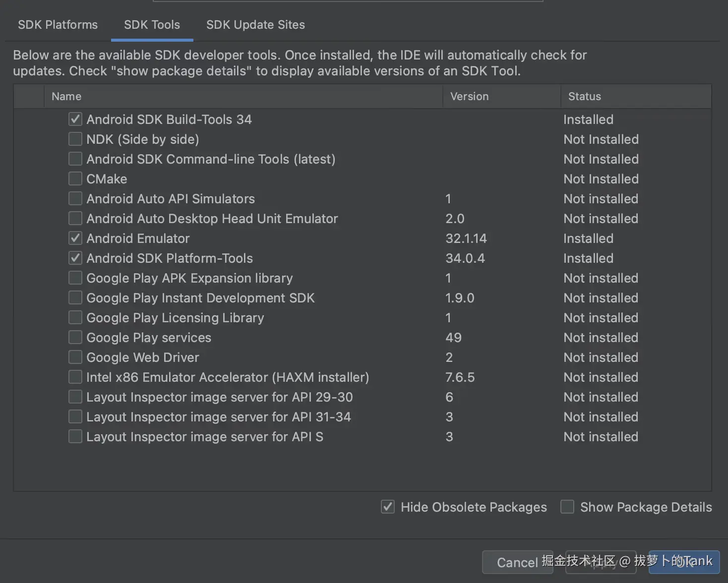Image resolution: width=728 pixels, height=583 pixels.
Task: Toggle Hide Obsolete Packages checkbox
Action: click(x=388, y=507)
